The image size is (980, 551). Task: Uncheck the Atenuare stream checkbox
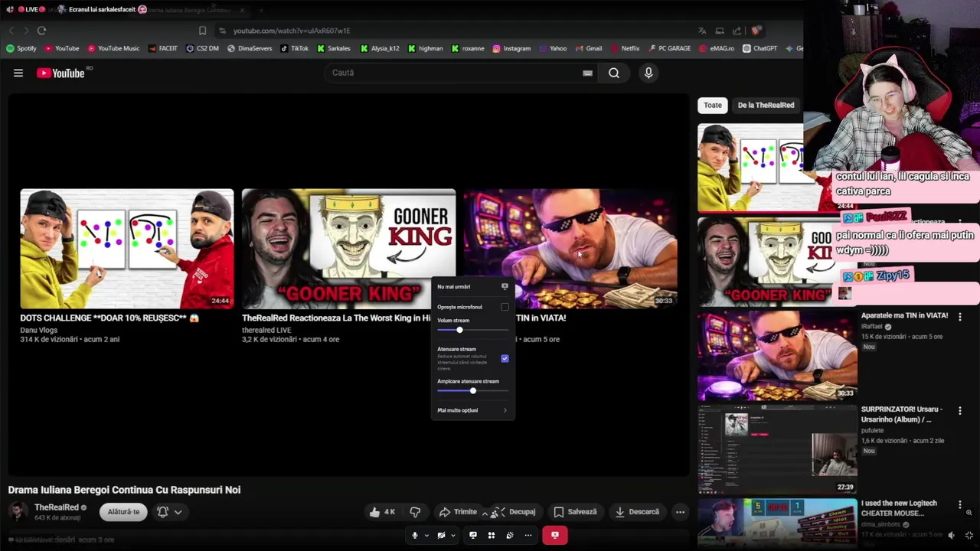(505, 358)
